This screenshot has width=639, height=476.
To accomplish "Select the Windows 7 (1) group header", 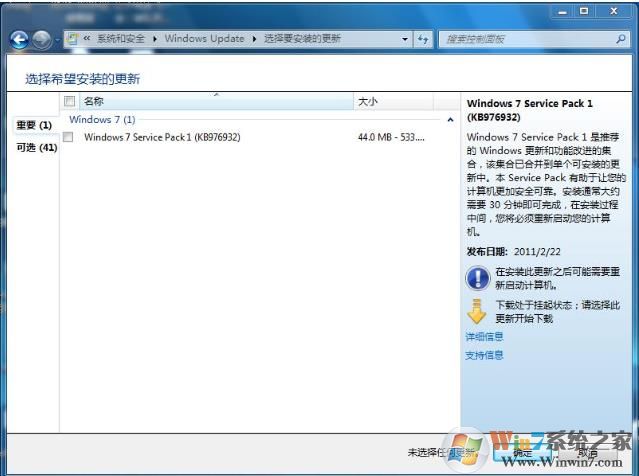I will 102,120.
